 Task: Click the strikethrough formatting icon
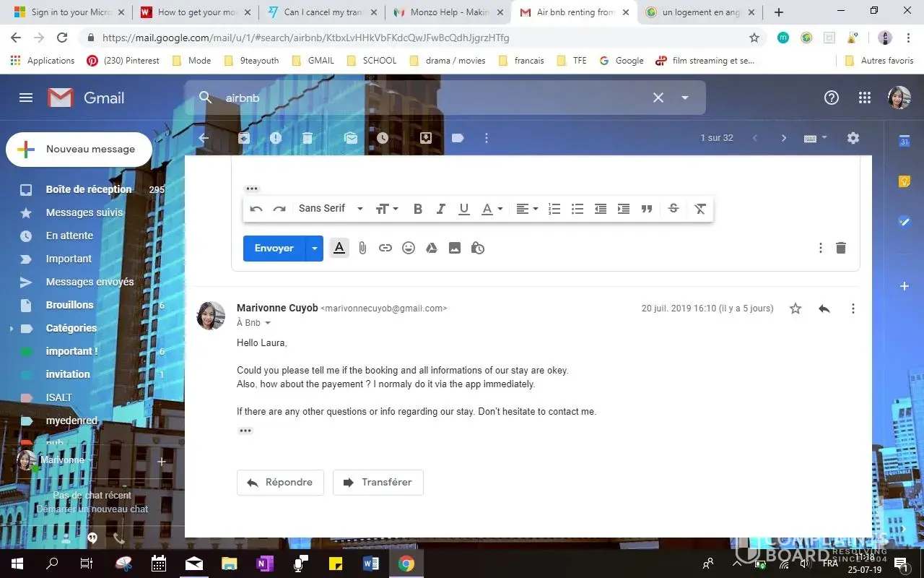(x=674, y=209)
